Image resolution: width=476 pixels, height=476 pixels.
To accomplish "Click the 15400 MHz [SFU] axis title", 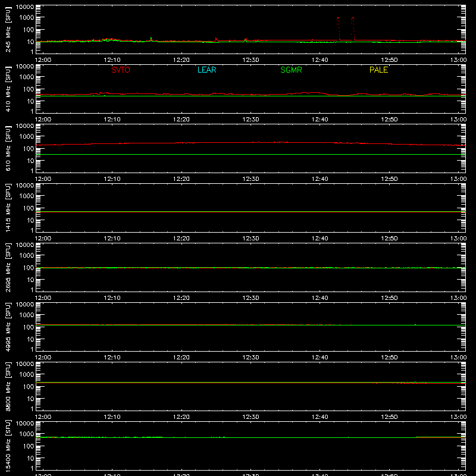I will click(8, 446).
